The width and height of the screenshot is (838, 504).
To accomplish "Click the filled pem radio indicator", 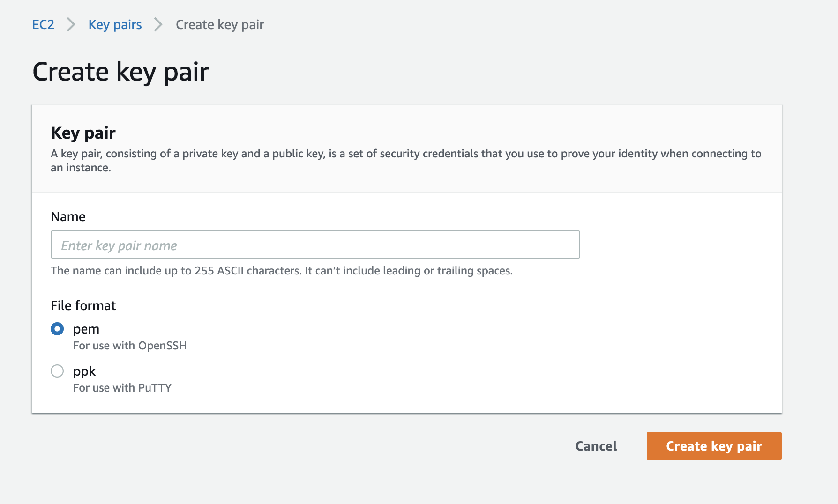I will point(57,329).
